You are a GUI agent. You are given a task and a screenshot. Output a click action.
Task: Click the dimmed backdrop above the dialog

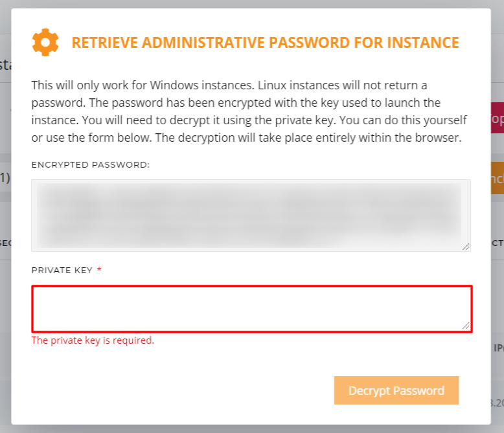252,4
